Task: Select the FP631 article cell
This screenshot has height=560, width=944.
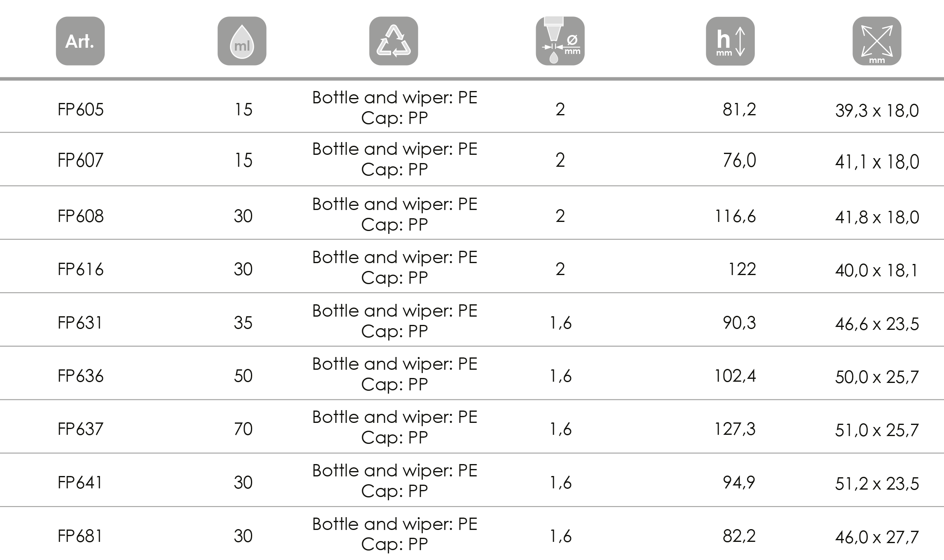Action: (x=80, y=323)
